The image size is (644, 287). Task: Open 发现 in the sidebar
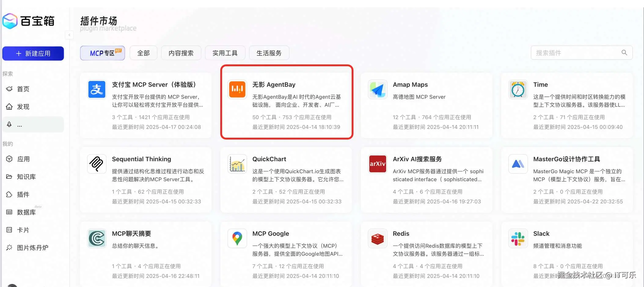[23, 107]
